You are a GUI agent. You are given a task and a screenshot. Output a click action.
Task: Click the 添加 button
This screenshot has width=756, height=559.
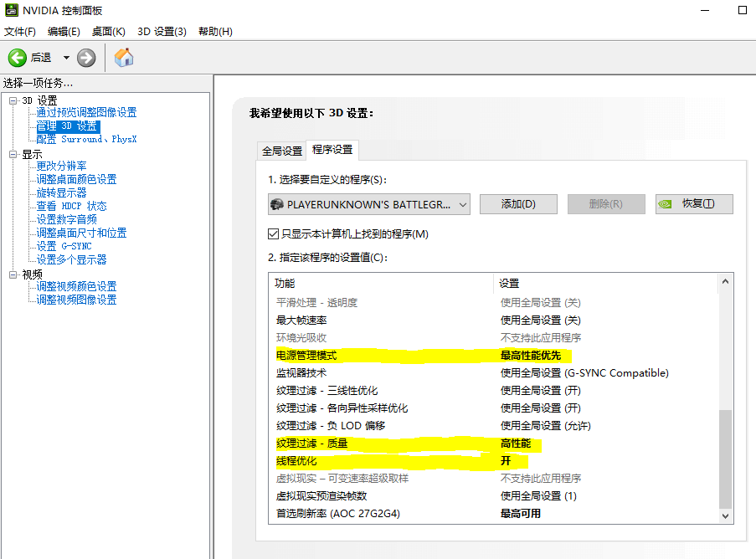coord(517,204)
